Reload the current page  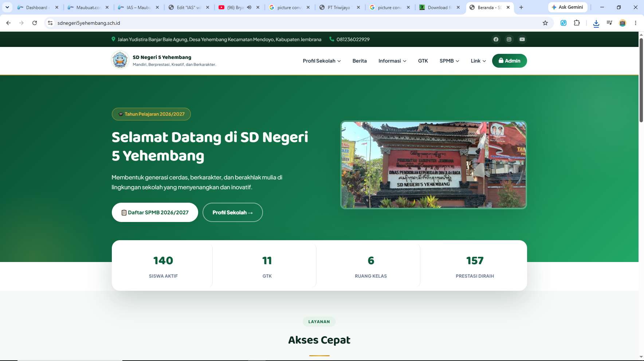coord(35,23)
